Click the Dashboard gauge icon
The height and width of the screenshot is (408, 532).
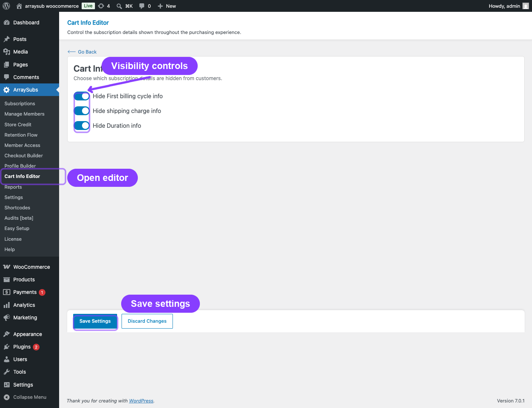[7, 23]
